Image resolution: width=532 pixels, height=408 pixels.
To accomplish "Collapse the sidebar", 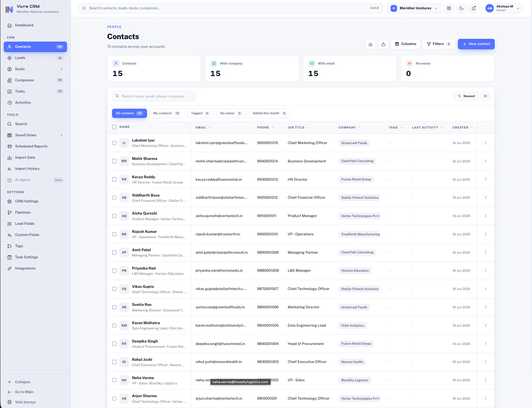I will pos(35,382).
